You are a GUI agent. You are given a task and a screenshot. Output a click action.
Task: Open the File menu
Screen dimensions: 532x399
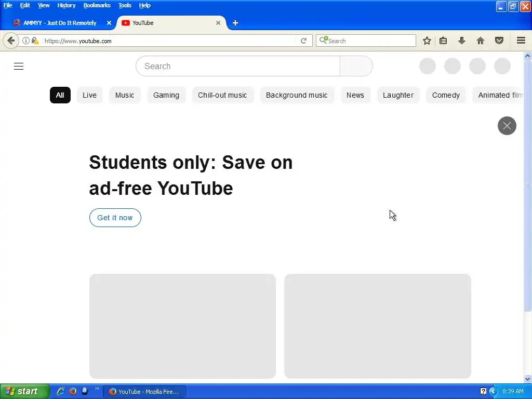(8, 5)
